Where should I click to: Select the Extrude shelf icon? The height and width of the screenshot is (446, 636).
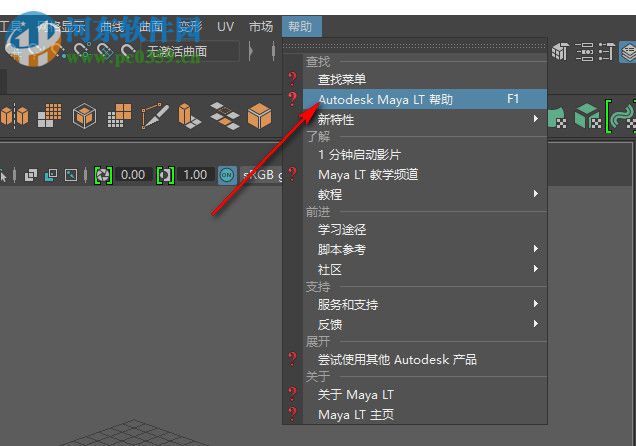189,116
